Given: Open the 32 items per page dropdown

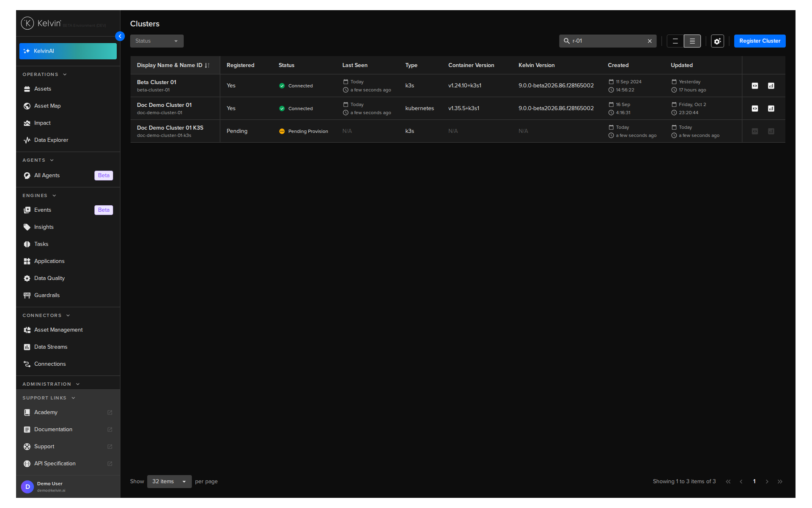Looking at the screenshot, I should tap(169, 482).
